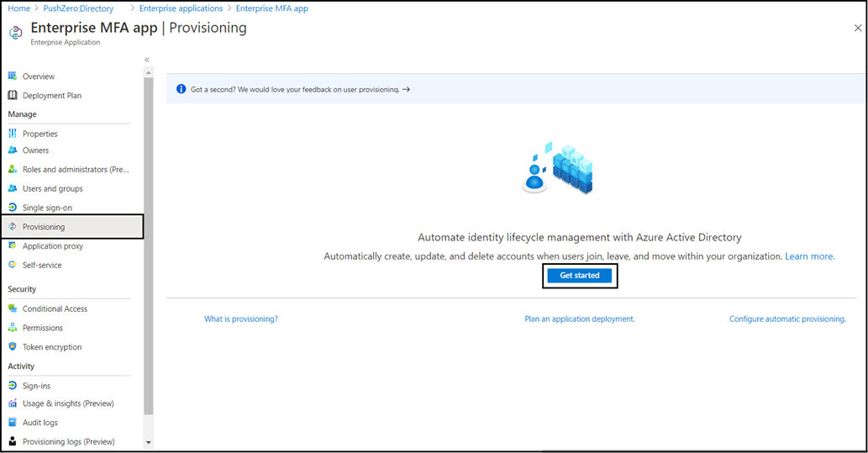Collapse the sidebar with the double chevron

click(147, 60)
